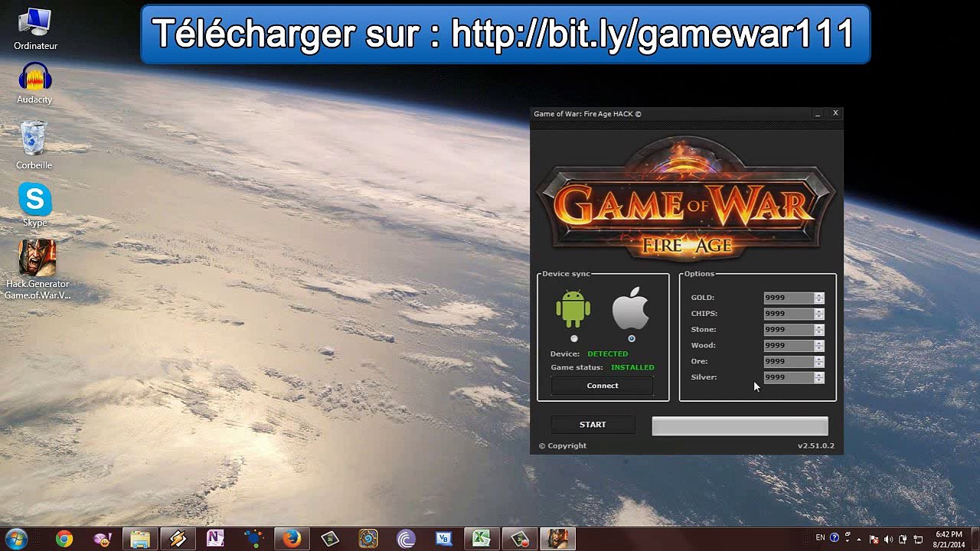The height and width of the screenshot is (551, 980).
Task: Click the green INSTALLED game status
Action: click(632, 367)
